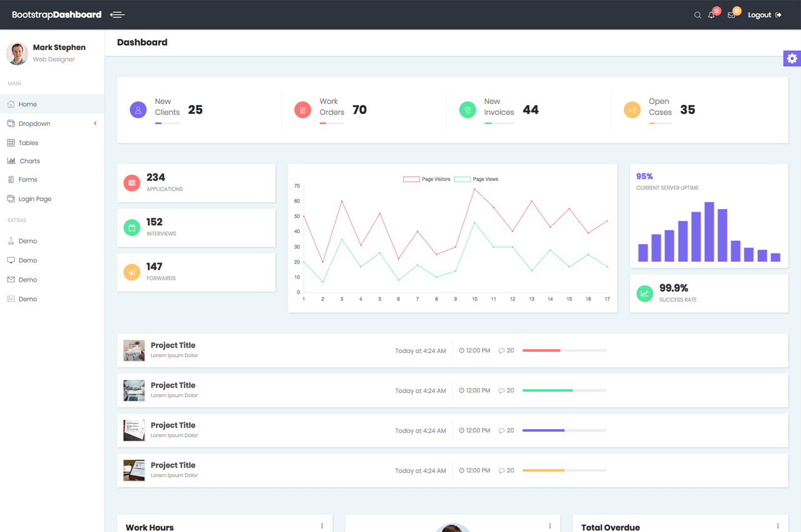Click the Work Orders progress bar

(x=332, y=123)
